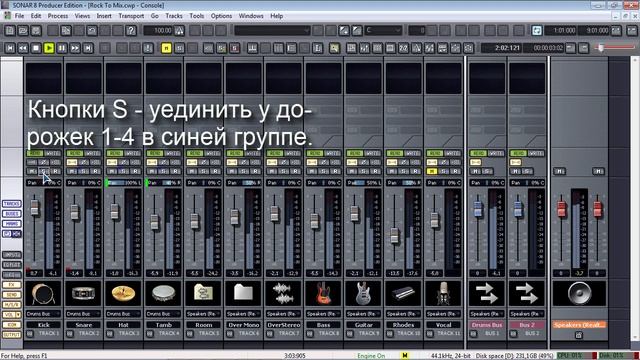The height and width of the screenshot is (360, 640).
Task: Open the wide empty toolbar combo box
Action: 272,31
